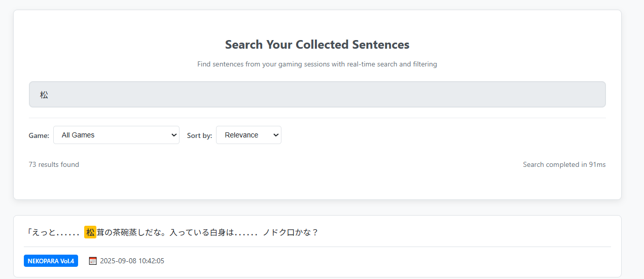The width and height of the screenshot is (644, 279).
Task: Open the Relevance sort dropdown
Action: point(248,135)
